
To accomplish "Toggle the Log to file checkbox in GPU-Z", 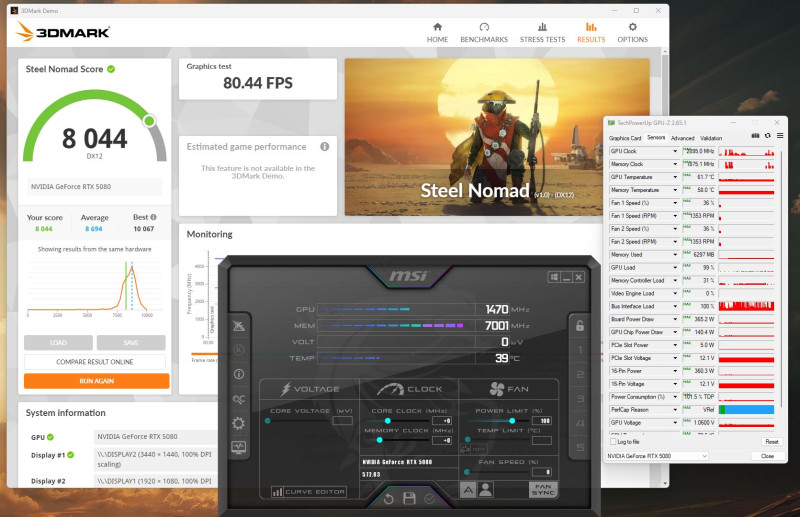I will (x=613, y=441).
